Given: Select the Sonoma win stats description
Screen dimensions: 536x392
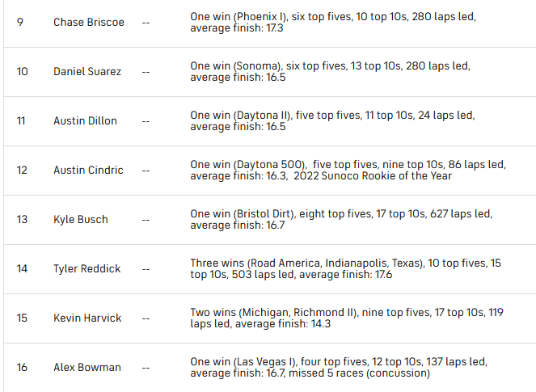Looking at the screenshot, I should pyautogui.click(x=330, y=71).
